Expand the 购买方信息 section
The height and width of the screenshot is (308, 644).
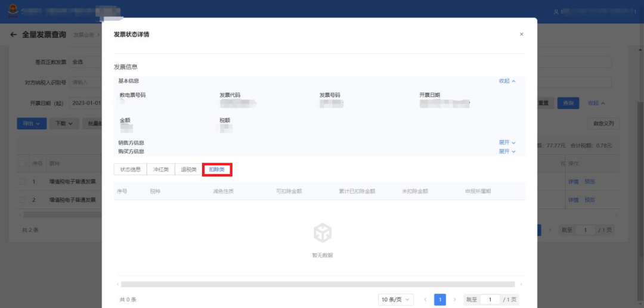click(507, 151)
